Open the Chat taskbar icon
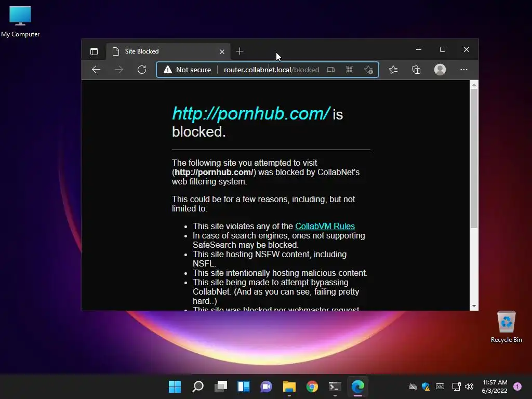This screenshot has width=532, height=399. [x=267, y=387]
